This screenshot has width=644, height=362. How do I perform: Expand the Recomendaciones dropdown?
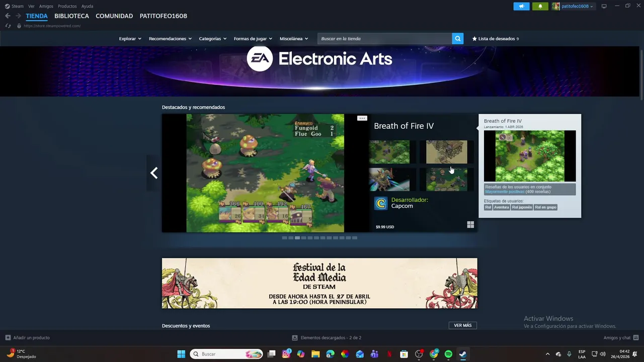point(170,39)
